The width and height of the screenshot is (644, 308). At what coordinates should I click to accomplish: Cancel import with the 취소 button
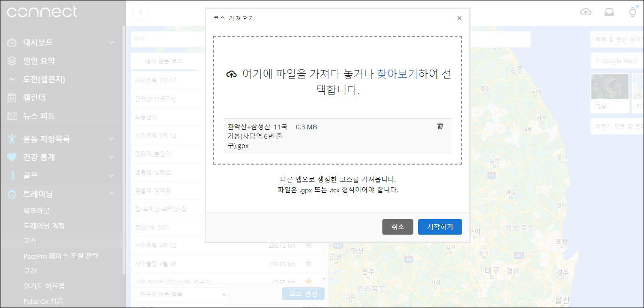tap(398, 227)
